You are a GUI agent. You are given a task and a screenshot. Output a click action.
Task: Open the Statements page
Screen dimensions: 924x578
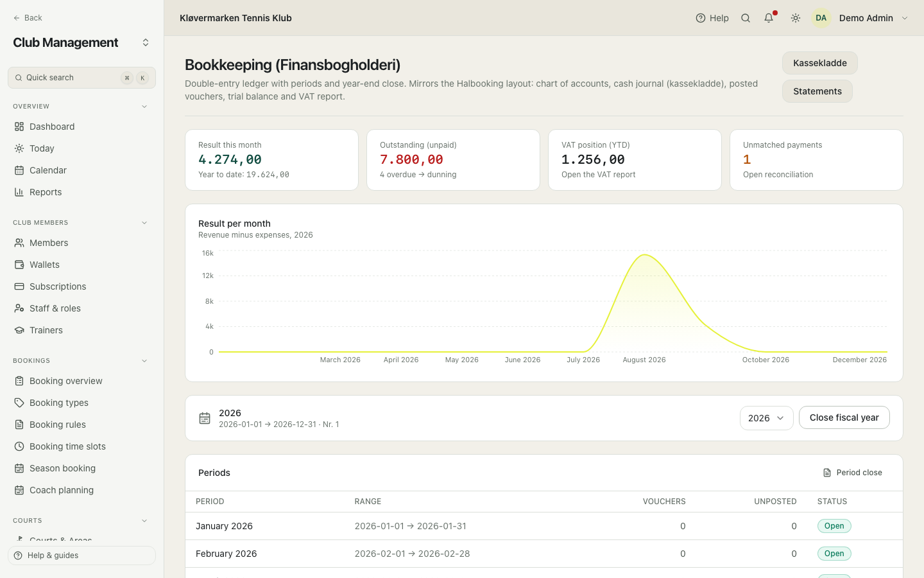pos(817,91)
